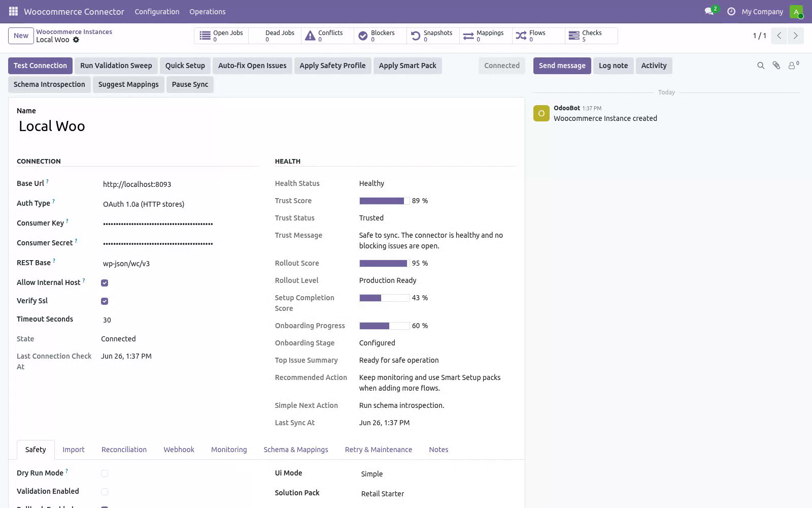Go to Woocommerce Instances breadcrumb
Screen dimensions: 812x508
pyautogui.click(x=74, y=31)
